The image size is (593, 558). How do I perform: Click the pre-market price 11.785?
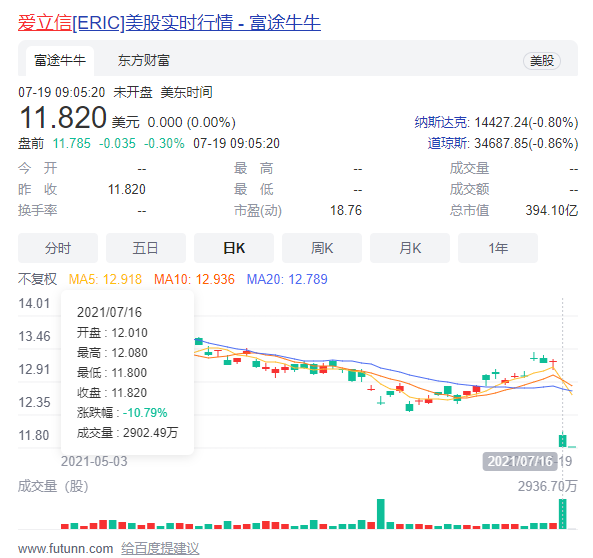(x=71, y=143)
